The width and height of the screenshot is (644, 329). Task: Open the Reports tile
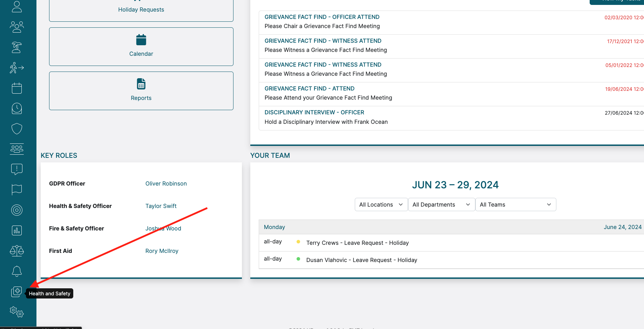click(x=141, y=91)
